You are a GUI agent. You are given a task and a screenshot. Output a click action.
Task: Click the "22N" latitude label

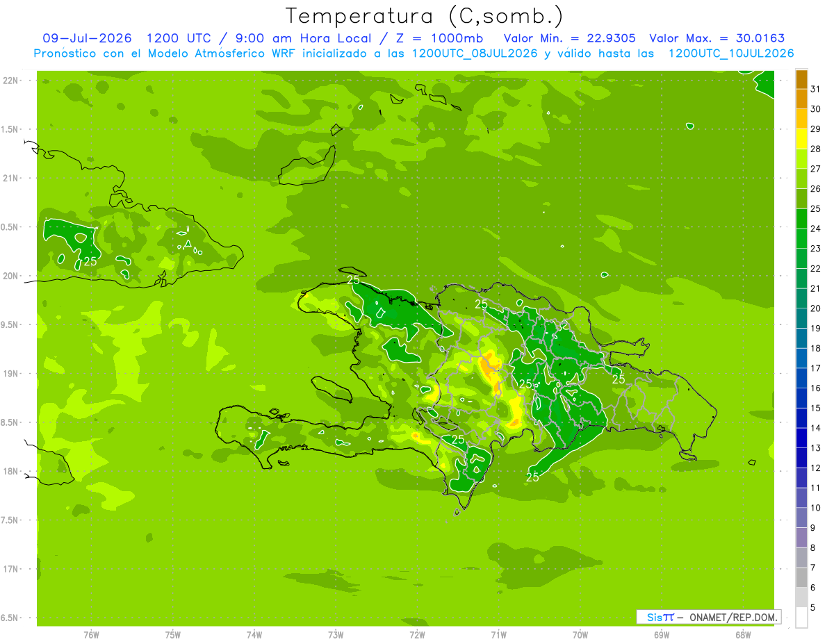(x=10, y=81)
